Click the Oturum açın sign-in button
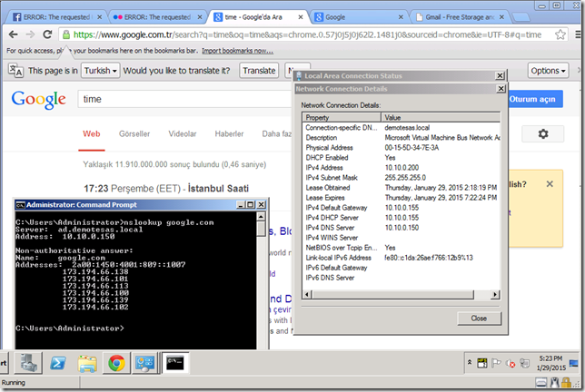 point(534,99)
